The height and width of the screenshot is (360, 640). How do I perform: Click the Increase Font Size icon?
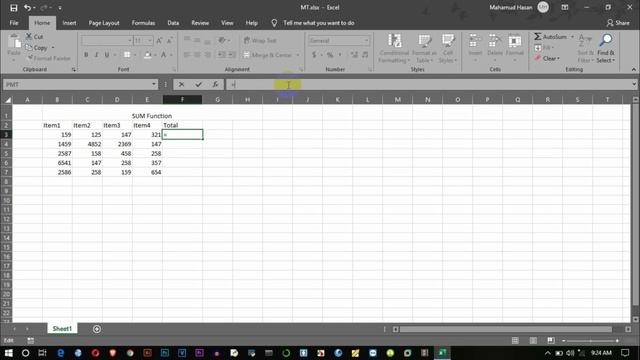160,40
